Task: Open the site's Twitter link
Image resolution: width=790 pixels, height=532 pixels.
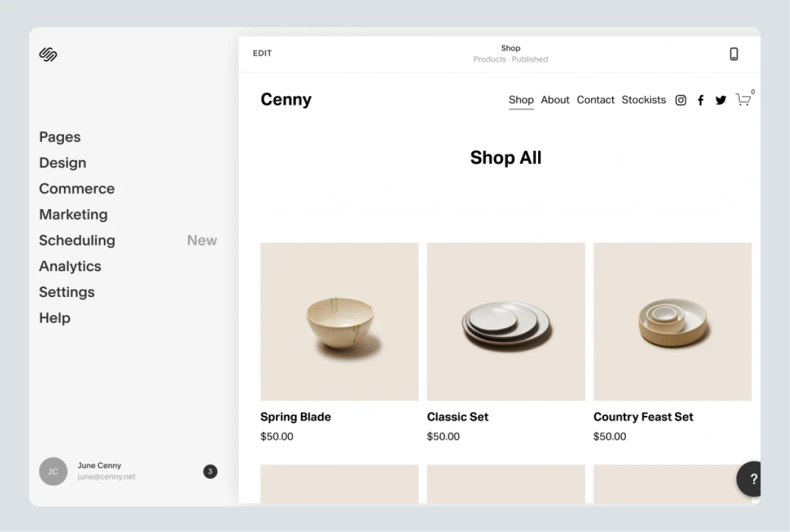Action: click(720, 100)
